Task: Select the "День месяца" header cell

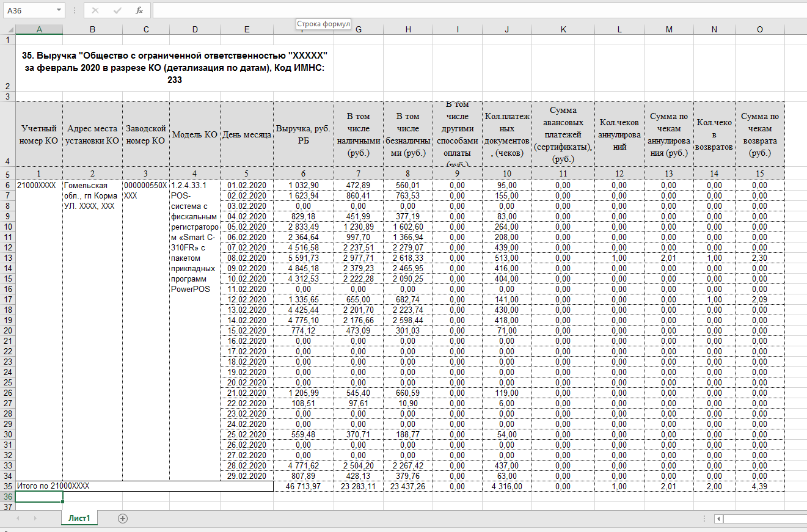Action: [247, 134]
